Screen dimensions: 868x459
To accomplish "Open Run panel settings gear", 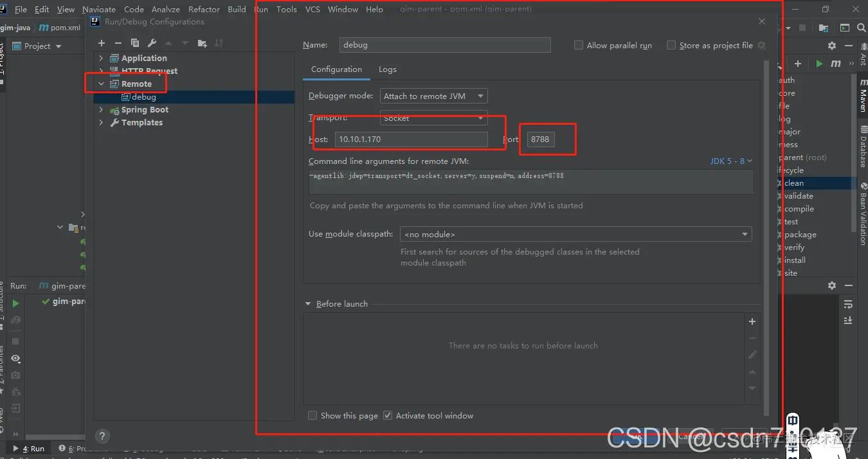I will pyautogui.click(x=832, y=285).
